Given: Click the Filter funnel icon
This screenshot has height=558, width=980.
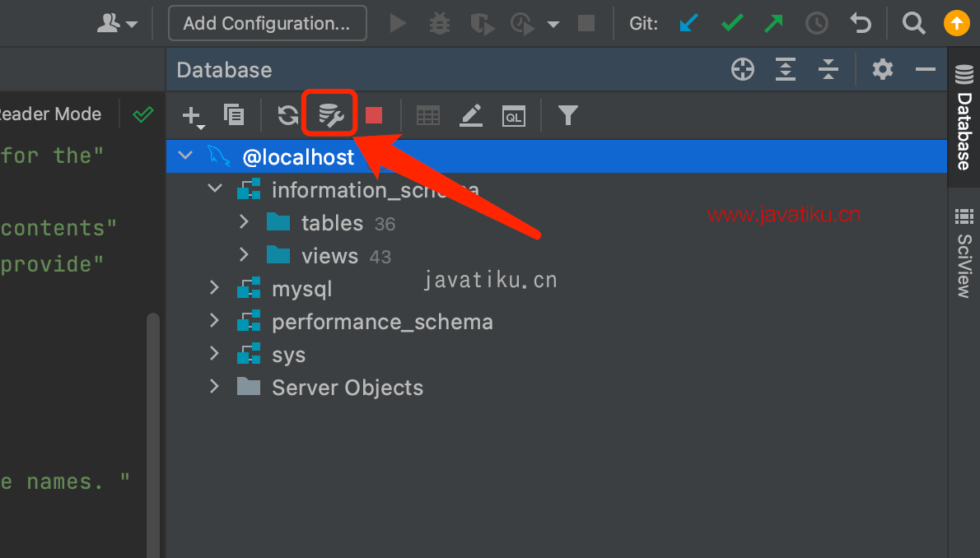Looking at the screenshot, I should [x=567, y=115].
